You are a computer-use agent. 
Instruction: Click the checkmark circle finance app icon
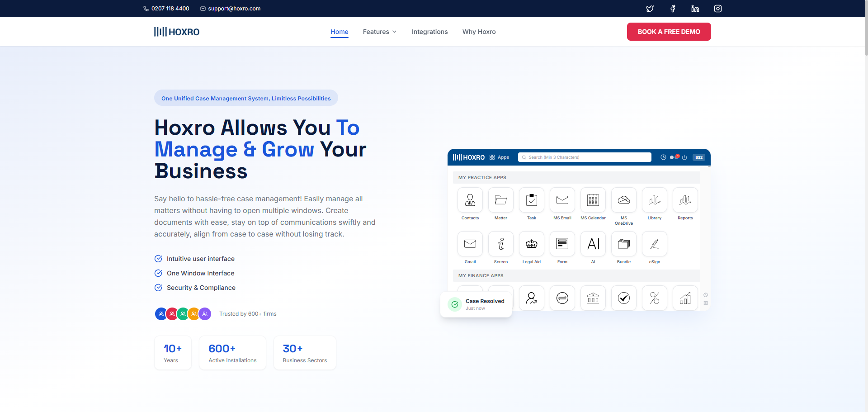point(624,298)
